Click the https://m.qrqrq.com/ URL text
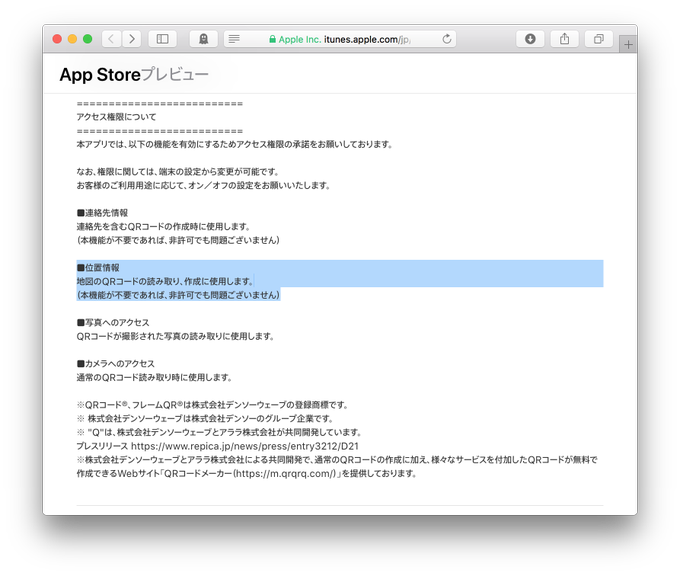Screen dimensions: 680x576 (x=285, y=474)
